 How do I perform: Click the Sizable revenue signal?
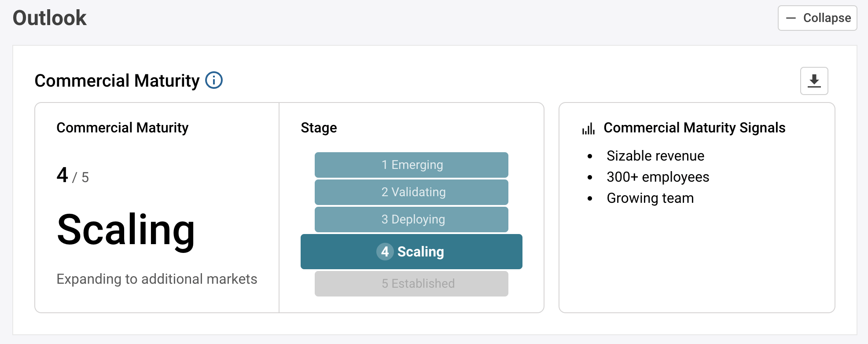655,156
